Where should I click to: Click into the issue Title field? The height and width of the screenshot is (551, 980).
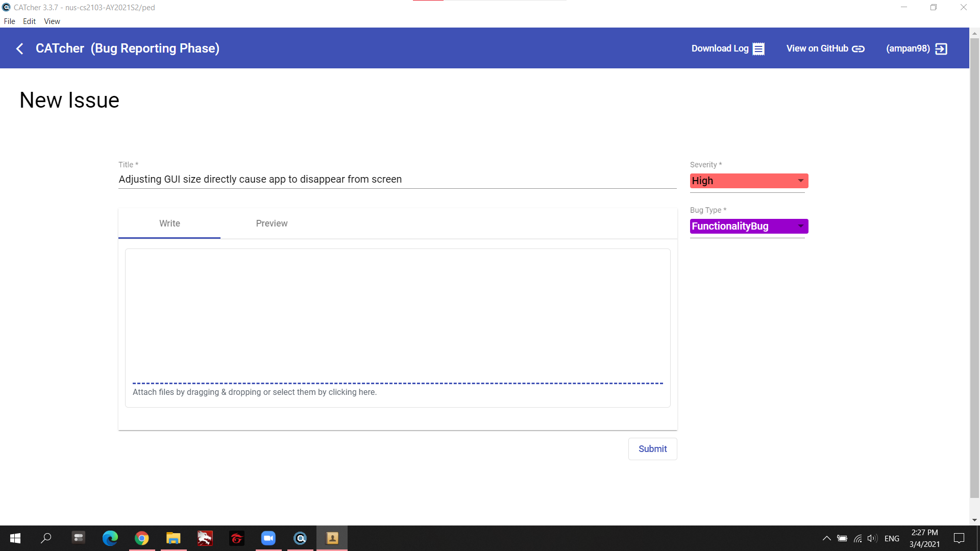(397, 180)
